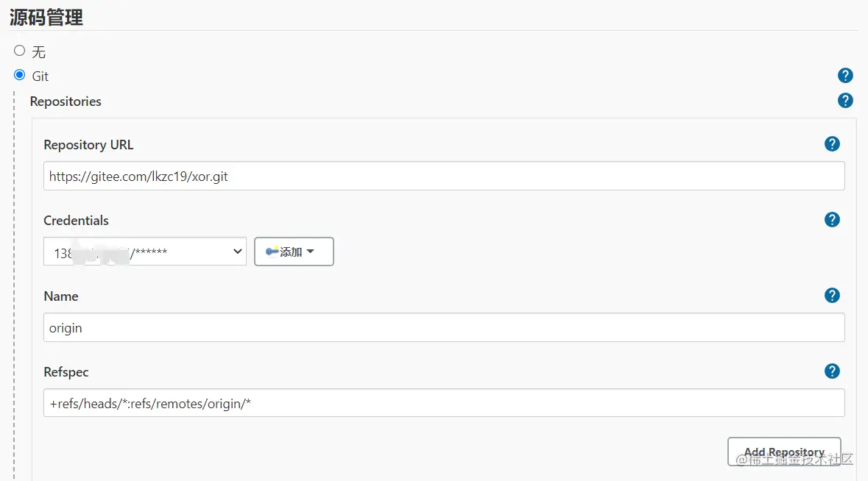
Task: Select the Git radio button
Action: click(20, 75)
